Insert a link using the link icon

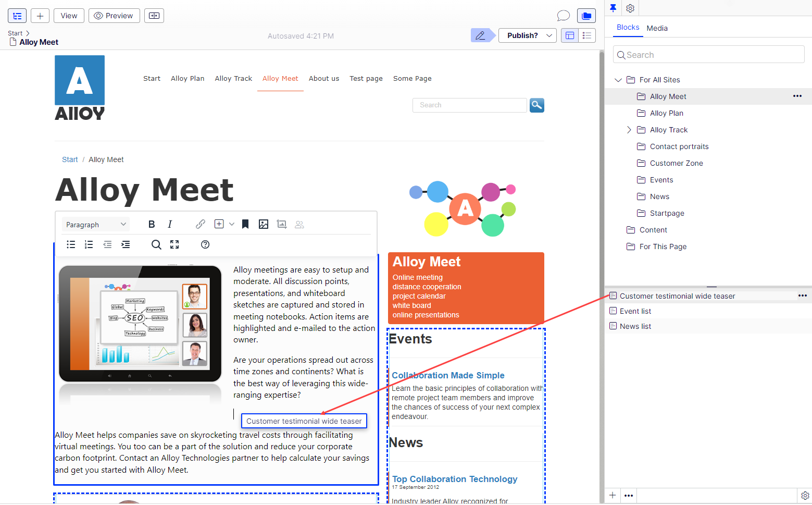200,224
